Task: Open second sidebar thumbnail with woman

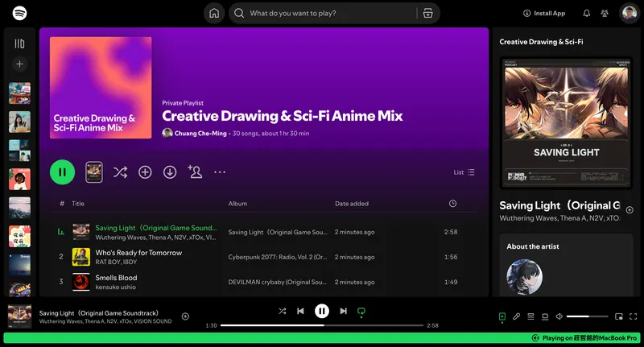Action: tap(19, 122)
